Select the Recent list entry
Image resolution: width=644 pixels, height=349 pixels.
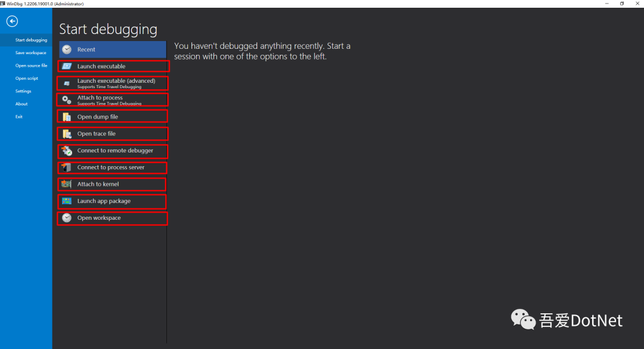tap(113, 49)
